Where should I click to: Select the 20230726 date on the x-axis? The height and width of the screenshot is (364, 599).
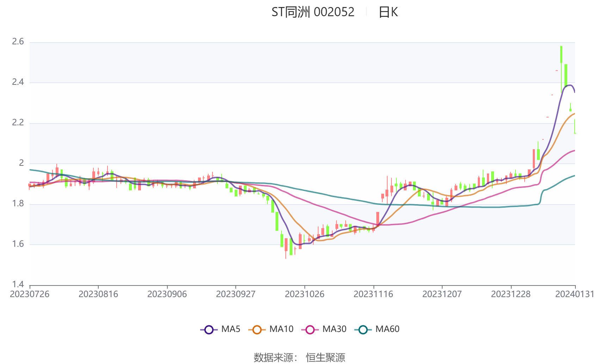click(30, 294)
